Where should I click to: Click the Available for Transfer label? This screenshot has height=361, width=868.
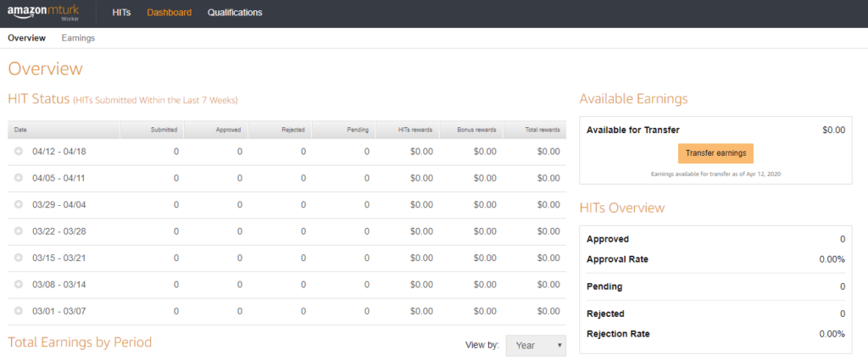pos(632,131)
